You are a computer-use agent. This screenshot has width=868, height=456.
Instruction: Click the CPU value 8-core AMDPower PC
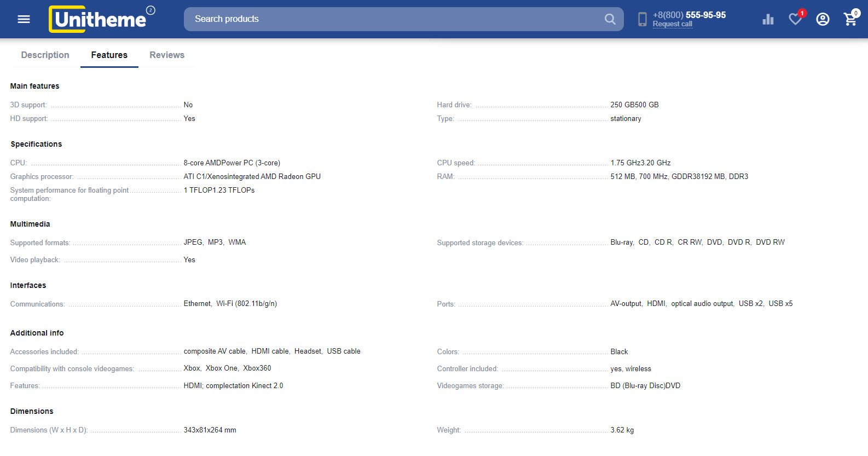click(232, 163)
